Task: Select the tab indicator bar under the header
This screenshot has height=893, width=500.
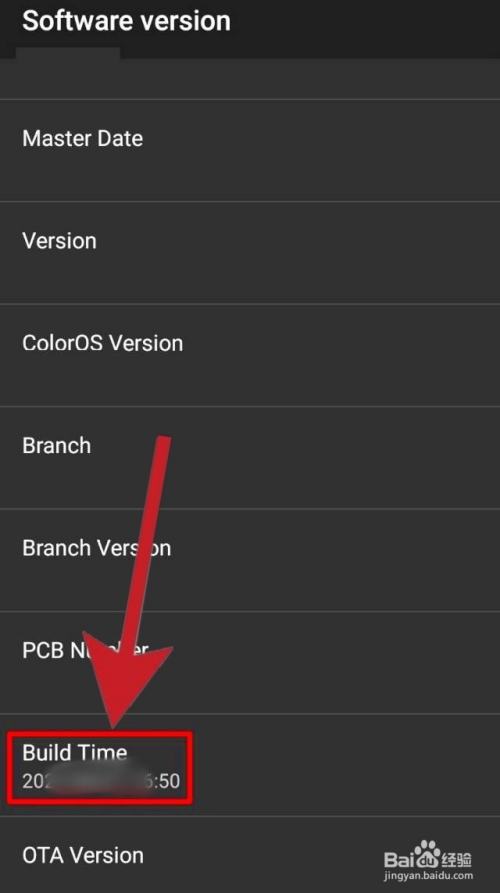Action: 68,54
